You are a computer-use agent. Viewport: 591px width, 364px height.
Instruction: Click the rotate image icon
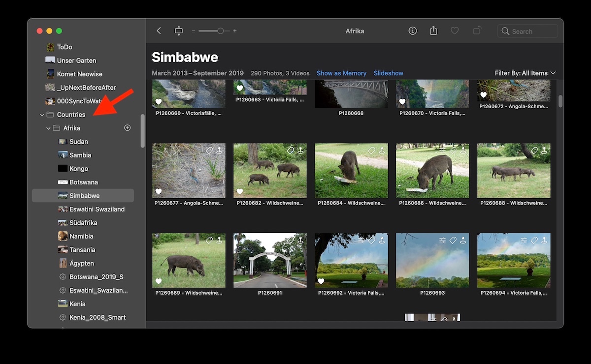[x=477, y=31]
